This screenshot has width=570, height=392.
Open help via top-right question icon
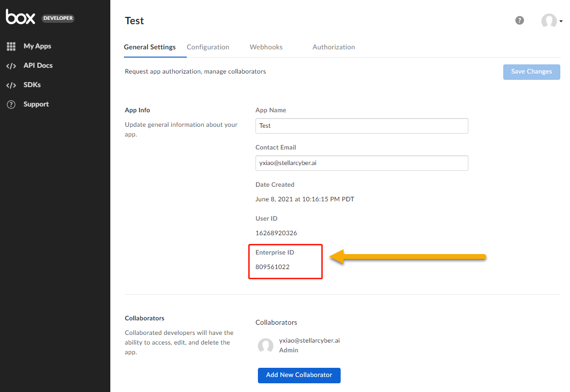pyautogui.click(x=520, y=20)
